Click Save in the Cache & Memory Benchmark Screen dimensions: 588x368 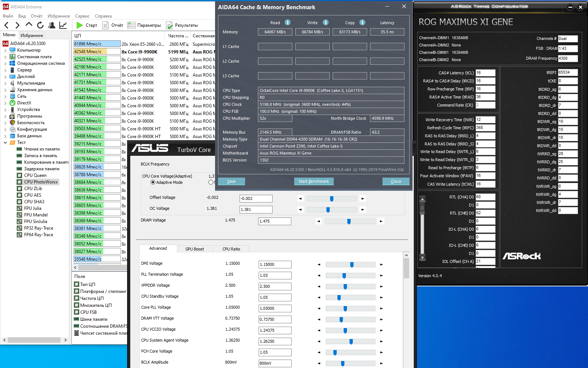[x=231, y=182]
